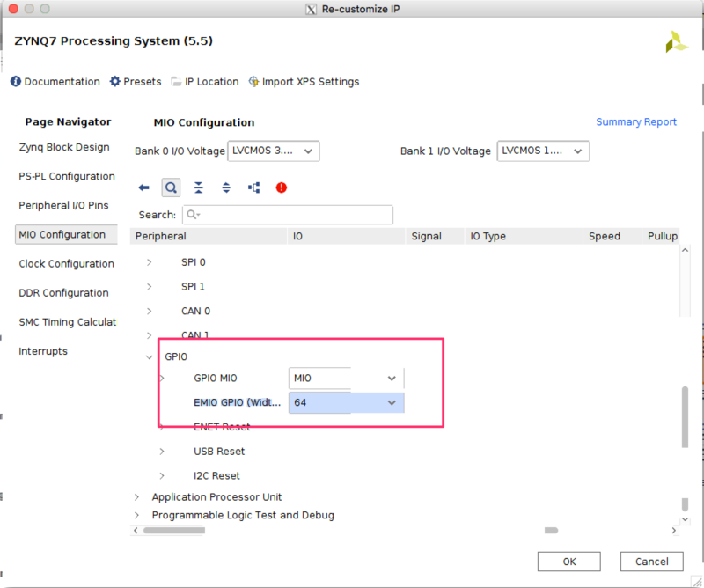Select the USB Reset tree item
The height and width of the screenshot is (588, 704).
[x=219, y=452]
